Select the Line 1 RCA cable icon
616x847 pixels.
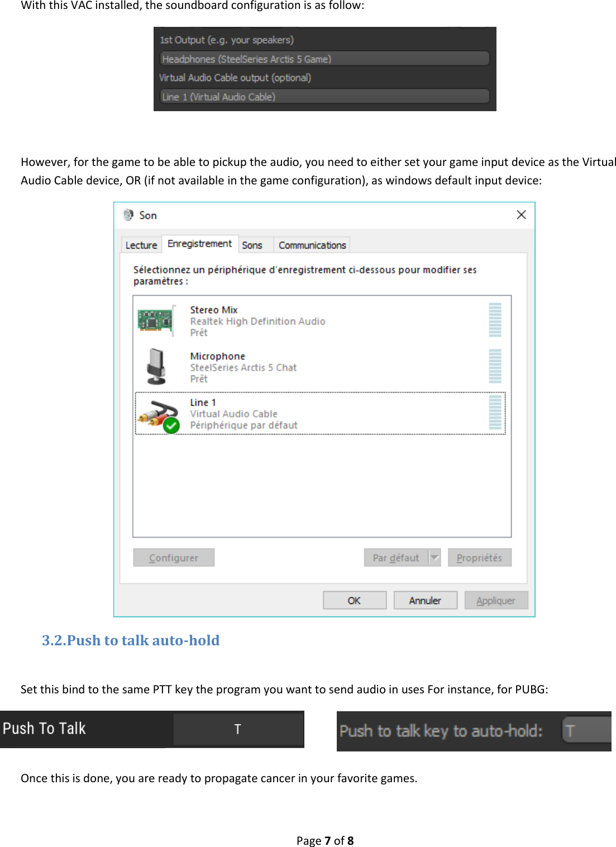point(159,416)
